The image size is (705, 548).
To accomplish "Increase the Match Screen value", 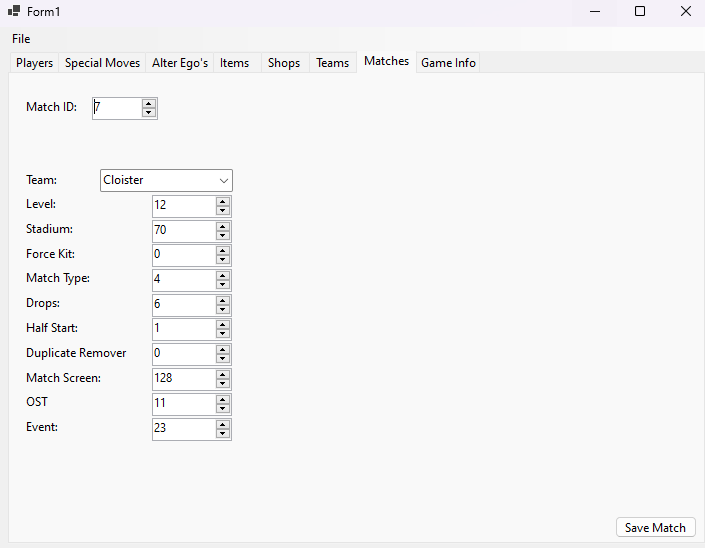I will [x=223, y=374].
